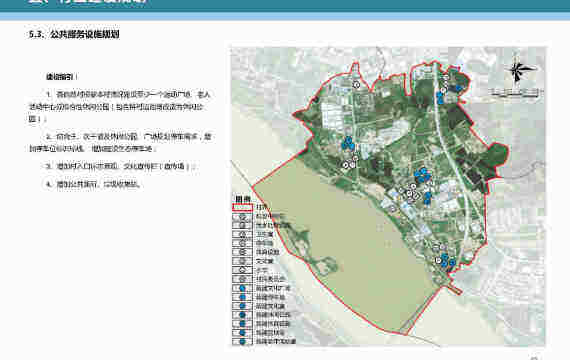Click numbered paragraph 1 of the guidelines
Image resolution: width=570 pixels, height=360 pixels.
(120, 107)
